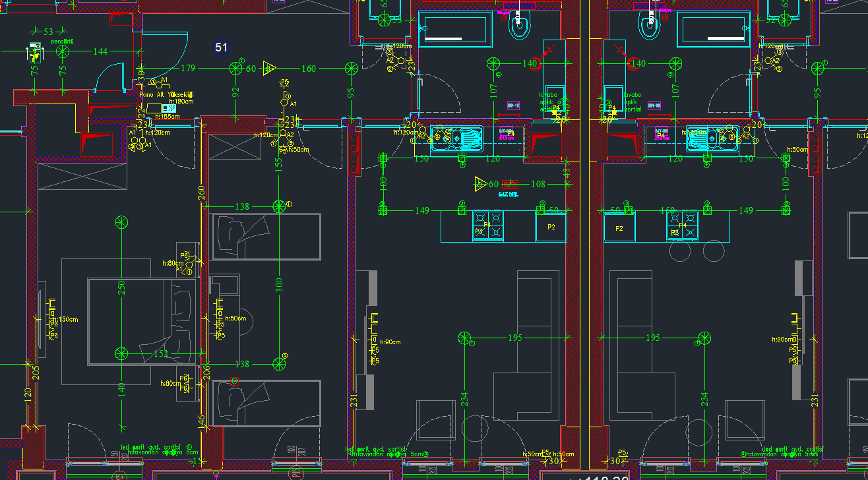Select the cyan electrical panel symbol at h:155cm
The image size is (868, 480).
pos(170,109)
